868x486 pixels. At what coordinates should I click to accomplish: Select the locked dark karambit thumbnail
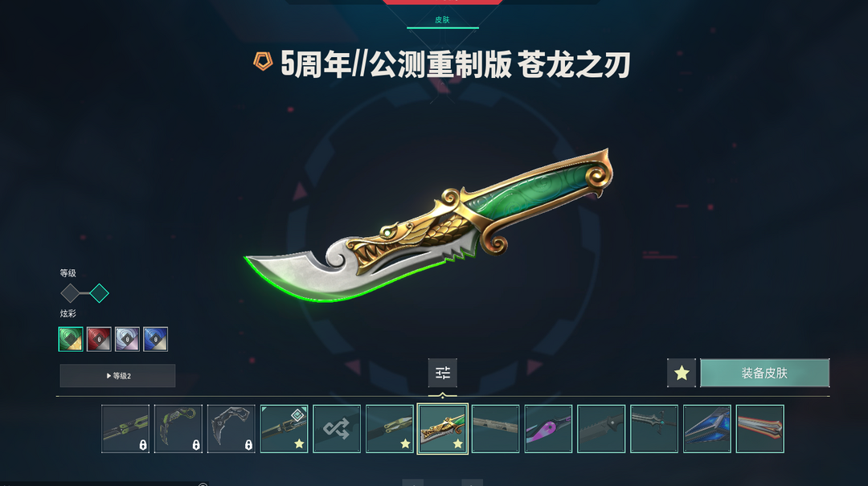(231, 429)
